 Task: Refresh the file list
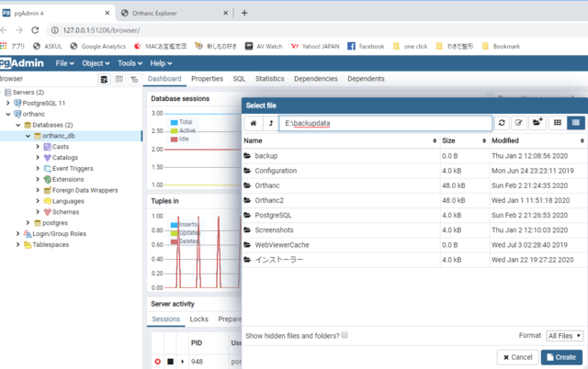(503, 122)
